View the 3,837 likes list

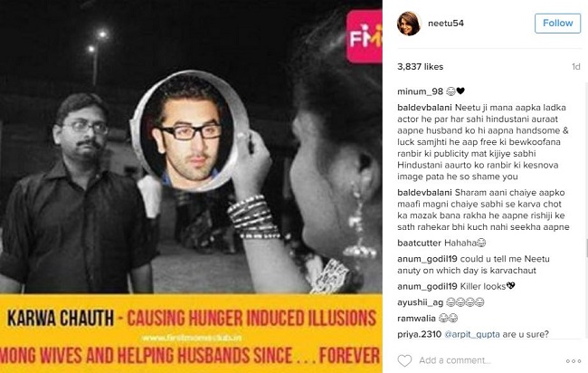coord(420,67)
